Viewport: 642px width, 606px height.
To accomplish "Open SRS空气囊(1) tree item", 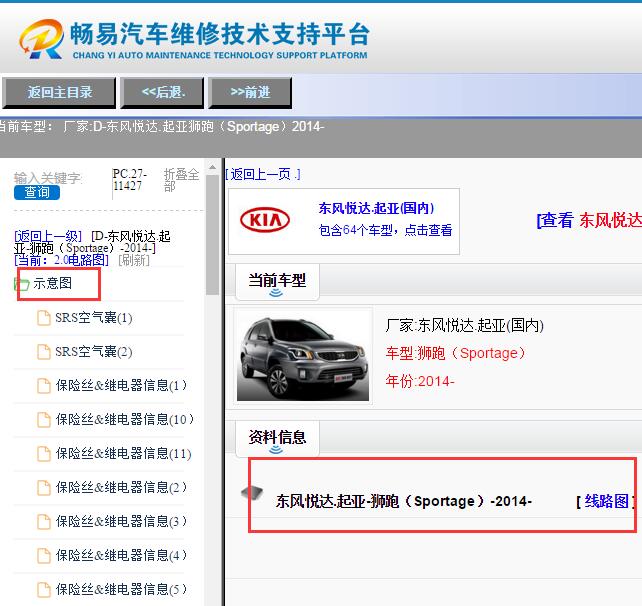I will click(94, 318).
